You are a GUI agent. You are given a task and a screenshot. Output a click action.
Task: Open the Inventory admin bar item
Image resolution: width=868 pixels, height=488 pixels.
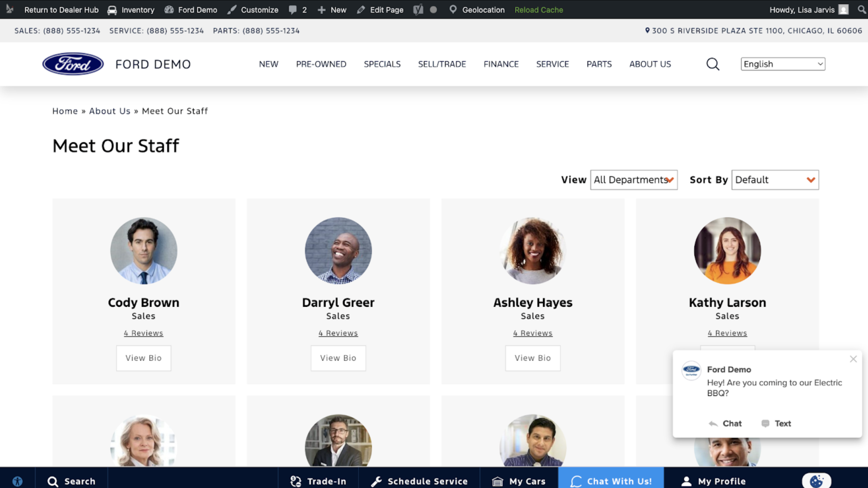pos(131,10)
